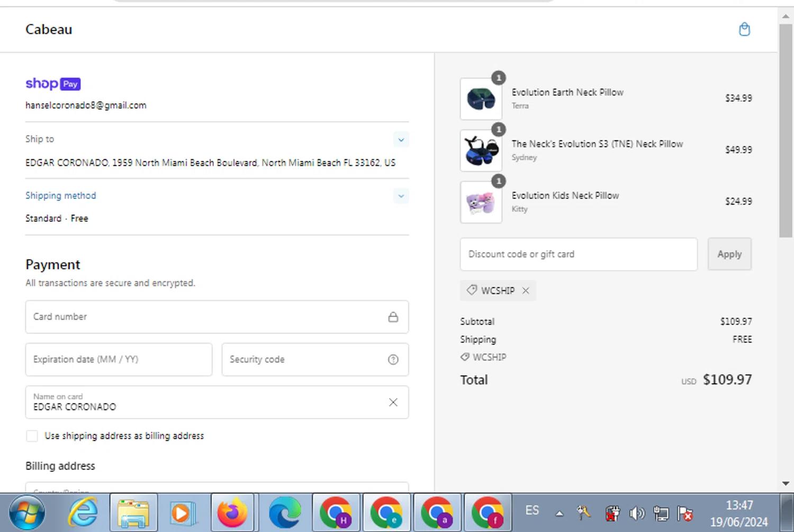
Task: Open the shopping bag cart icon
Action: pyautogui.click(x=744, y=29)
